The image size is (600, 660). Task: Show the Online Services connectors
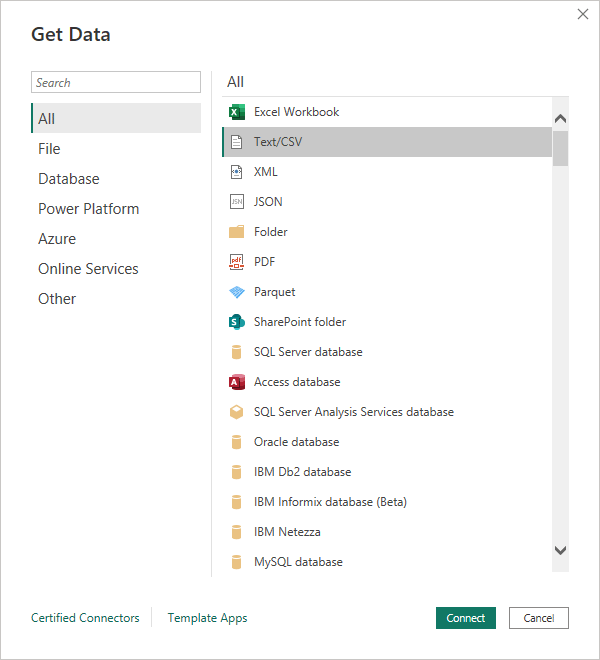click(88, 269)
